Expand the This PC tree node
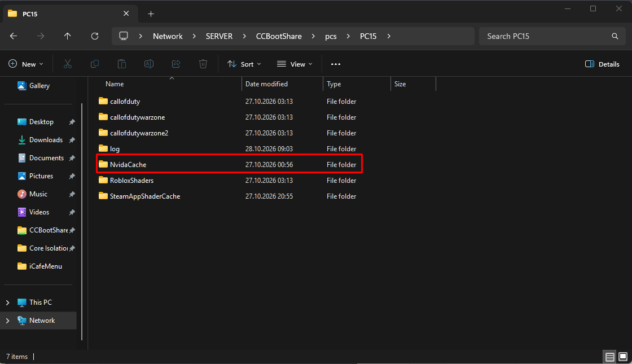 coord(8,302)
